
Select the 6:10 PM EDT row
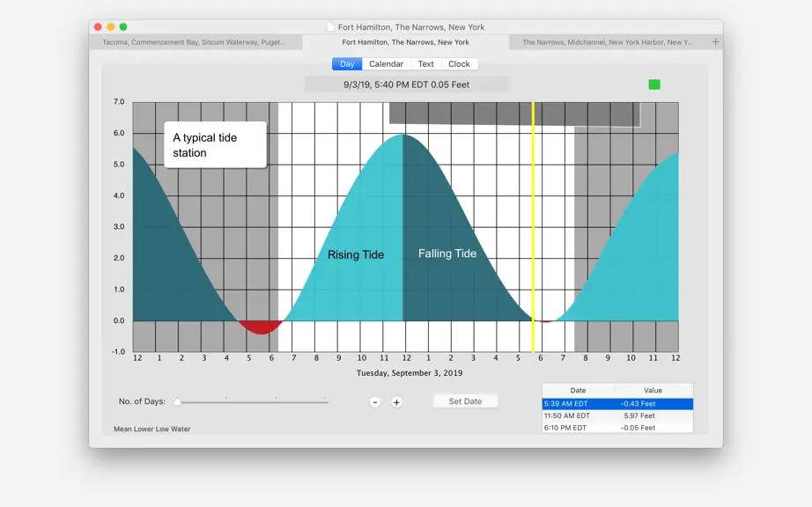tap(617, 427)
